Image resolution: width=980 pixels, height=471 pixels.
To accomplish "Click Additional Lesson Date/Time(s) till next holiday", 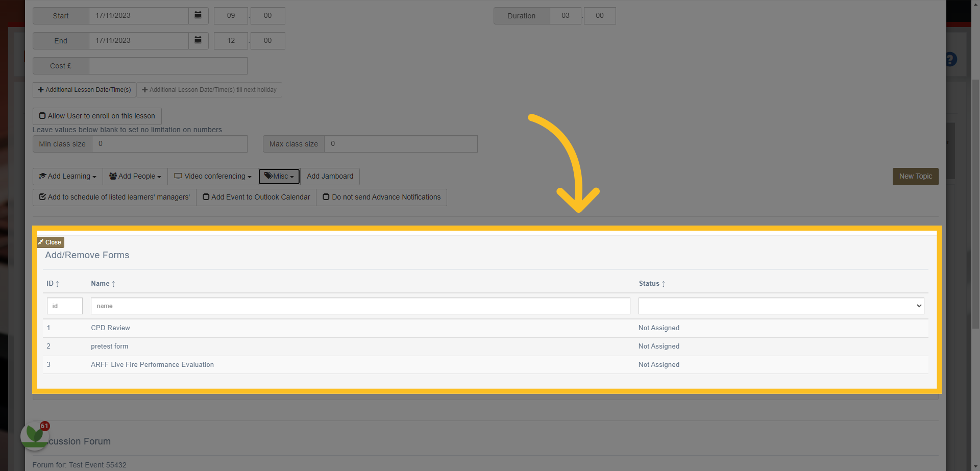I will point(209,90).
